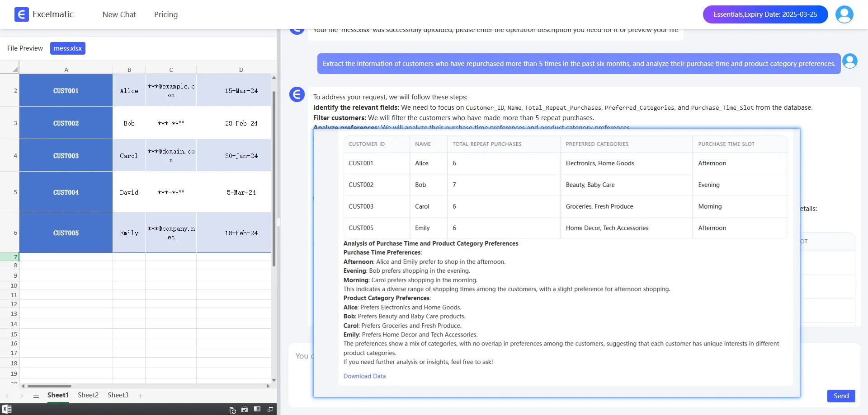The height and width of the screenshot is (415, 868).
Task: Add a new sheet with plus icon
Action: pos(141,396)
